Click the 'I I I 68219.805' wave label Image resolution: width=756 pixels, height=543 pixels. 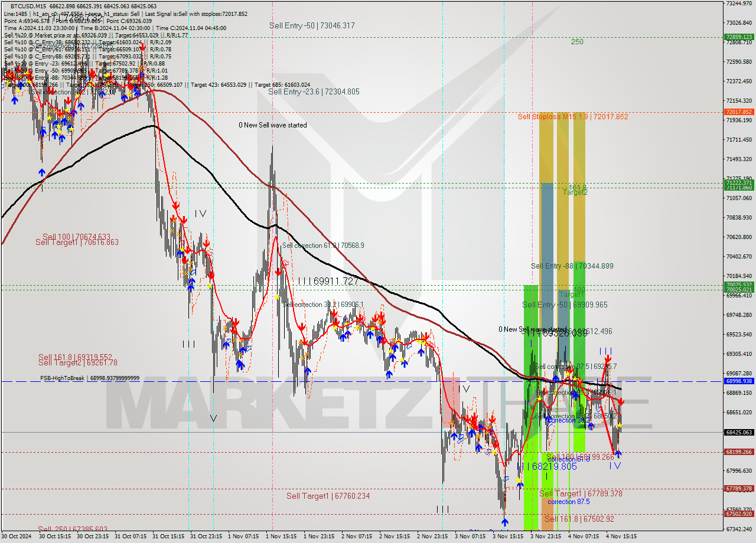pos(546,466)
